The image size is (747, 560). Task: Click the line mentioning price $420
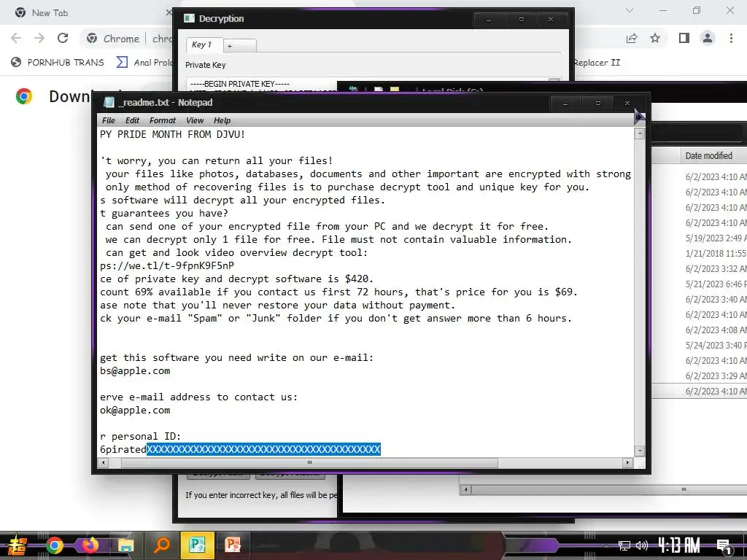(237, 279)
